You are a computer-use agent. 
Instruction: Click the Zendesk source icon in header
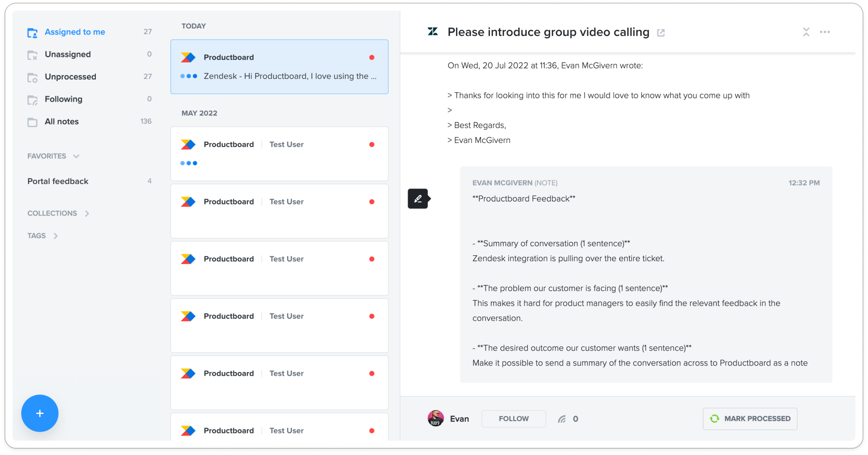pos(433,31)
